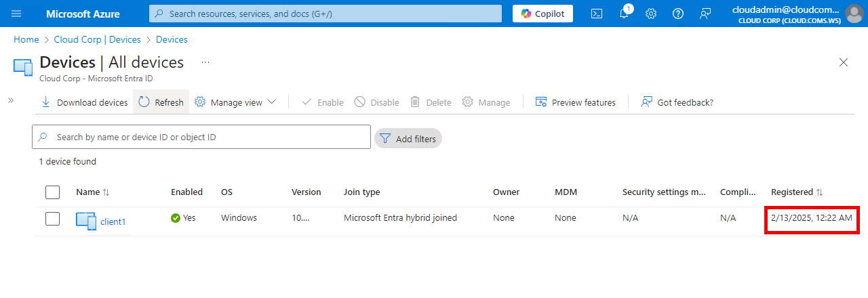The image size is (868, 298).
Task: Click the Security settings column header
Action: click(x=665, y=192)
